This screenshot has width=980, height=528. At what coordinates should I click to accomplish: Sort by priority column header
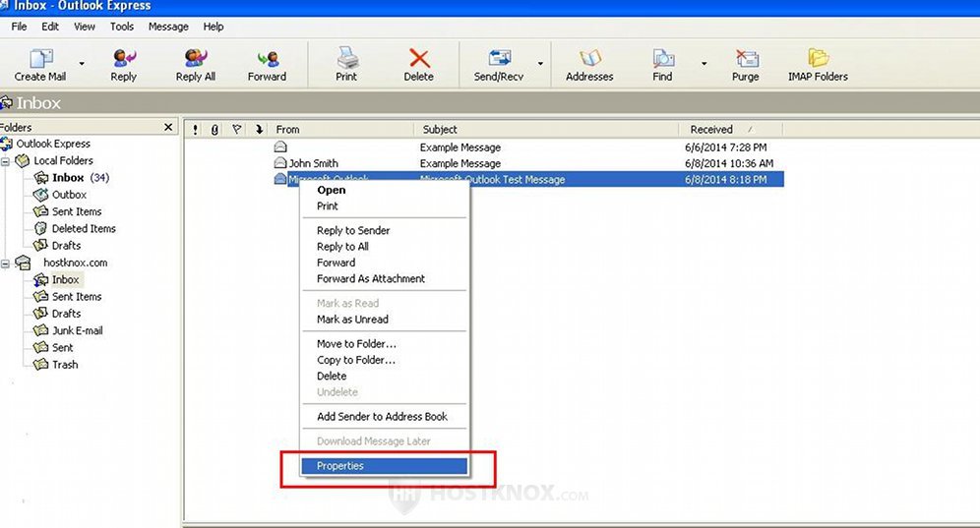pos(196,130)
